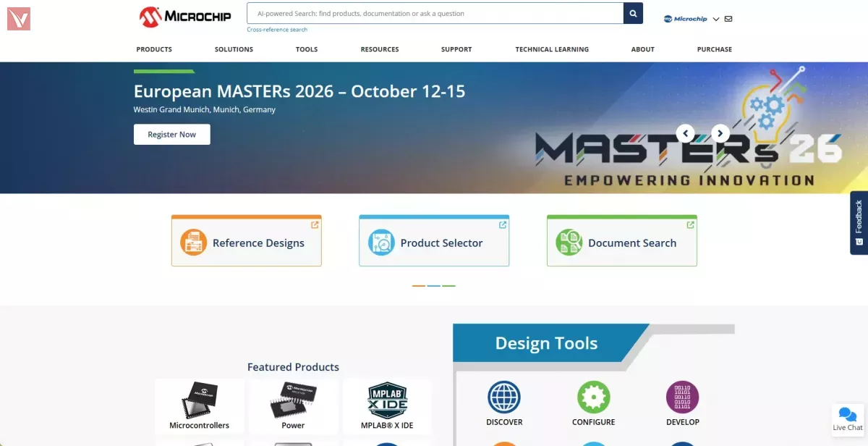The image size is (868, 446).
Task: Open the Products menu
Action: [x=154, y=49]
